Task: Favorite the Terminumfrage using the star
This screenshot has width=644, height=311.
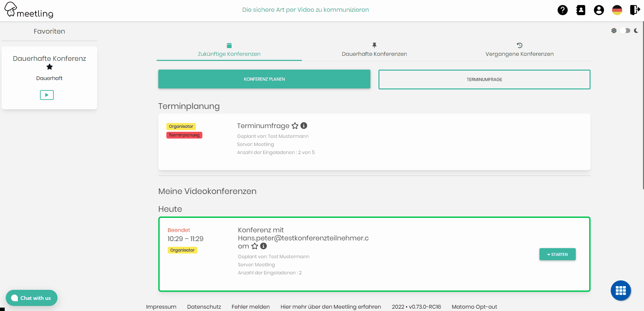Action: click(x=295, y=126)
